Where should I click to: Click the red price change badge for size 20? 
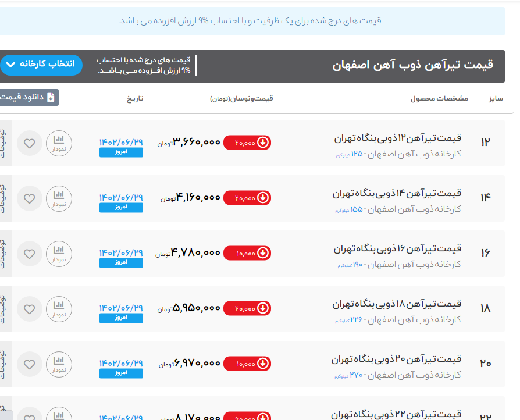tap(247, 364)
